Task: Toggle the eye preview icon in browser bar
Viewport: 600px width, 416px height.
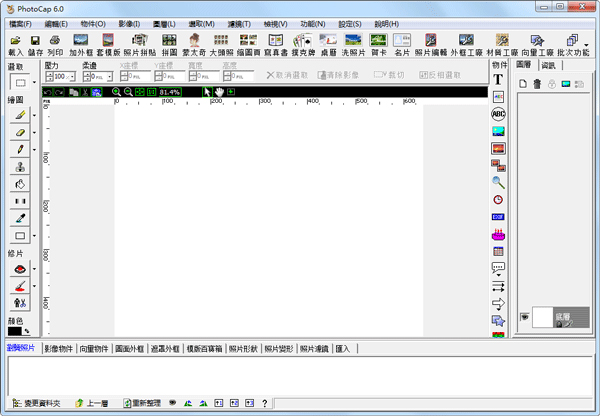Action: [173, 403]
